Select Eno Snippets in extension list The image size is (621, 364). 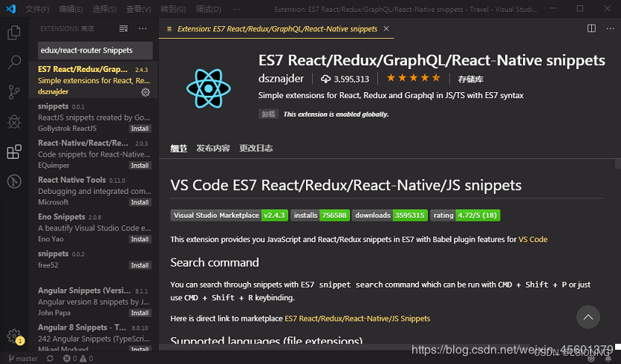click(94, 227)
